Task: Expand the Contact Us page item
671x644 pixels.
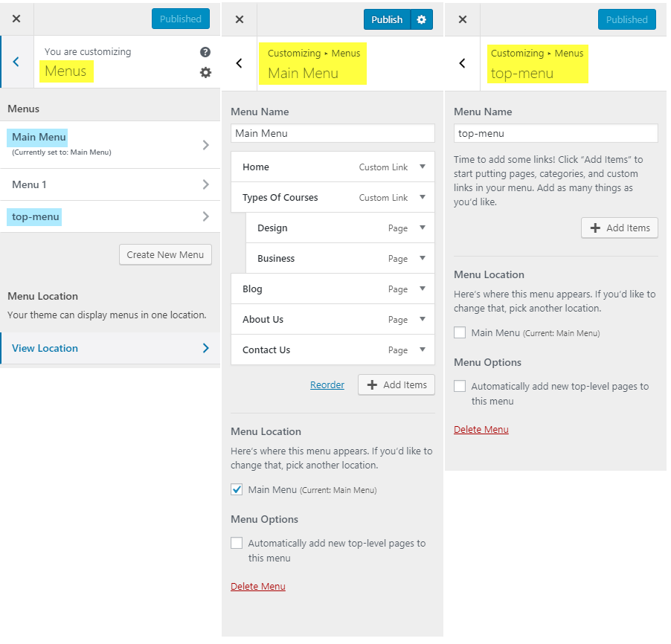Action: [x=423, y=350]
